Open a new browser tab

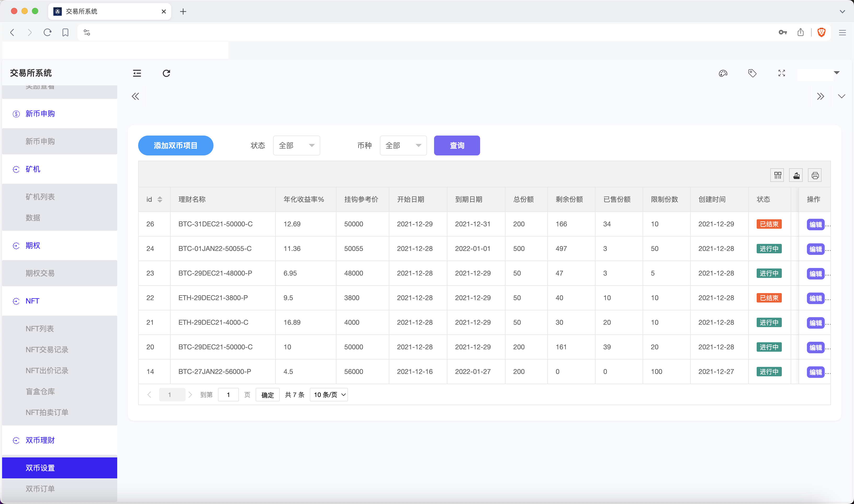(x=183, y=12)
